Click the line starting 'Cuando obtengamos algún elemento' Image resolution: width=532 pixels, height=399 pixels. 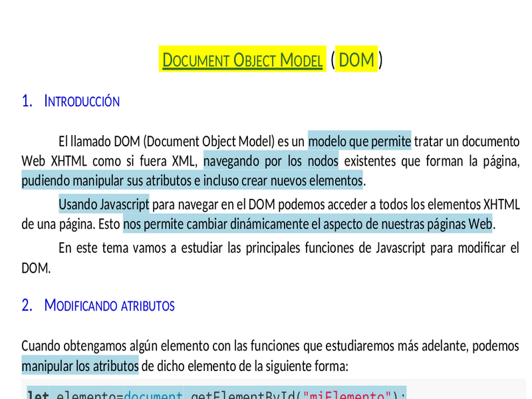[270, 346]
